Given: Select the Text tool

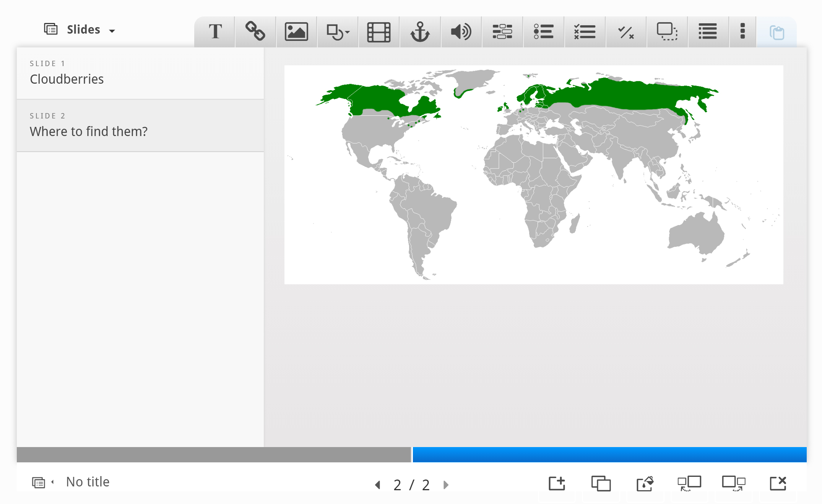Looking at the screenshot, I should [215, 32].
